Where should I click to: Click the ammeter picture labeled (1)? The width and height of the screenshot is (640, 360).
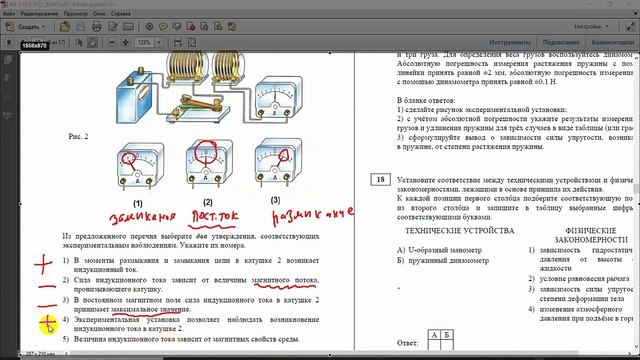[140, 166]
